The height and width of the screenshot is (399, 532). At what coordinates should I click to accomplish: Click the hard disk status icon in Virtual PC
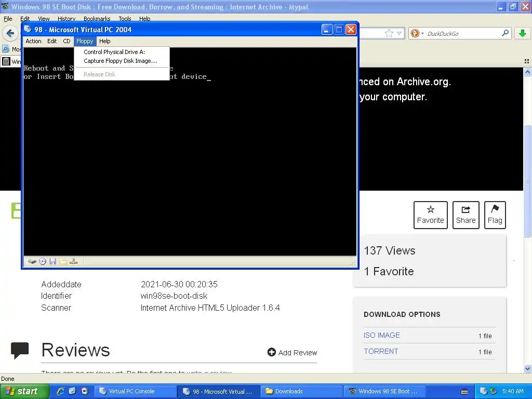point(32,261)
